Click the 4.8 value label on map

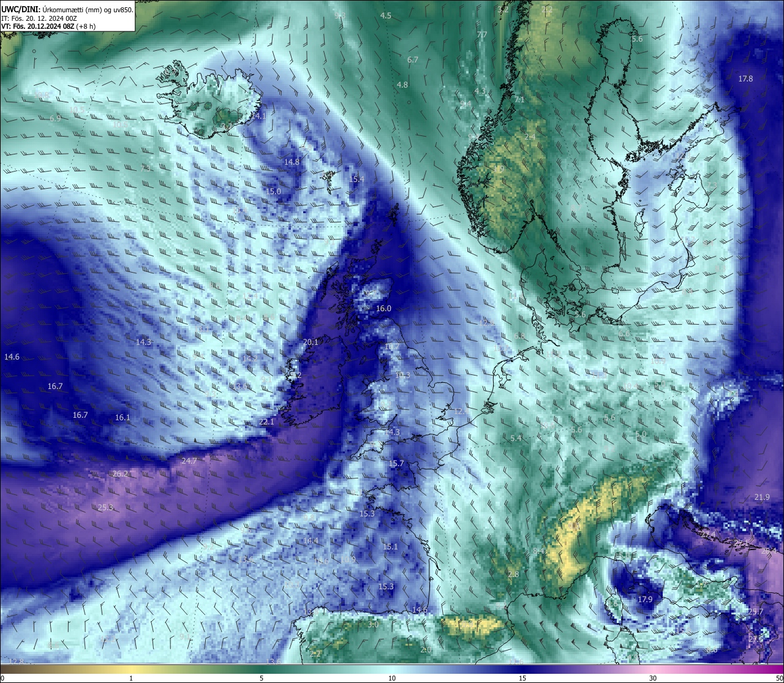click(402, 85)
